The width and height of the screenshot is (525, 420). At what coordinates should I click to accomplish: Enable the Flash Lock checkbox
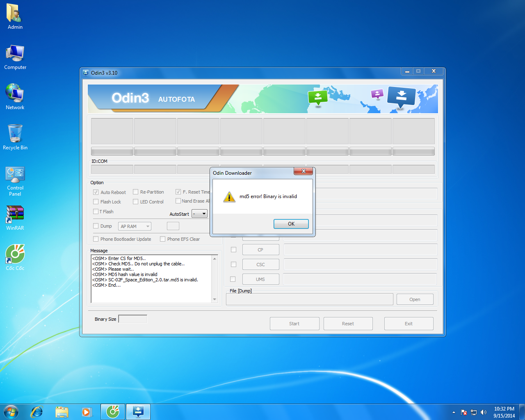click(96, 201)
